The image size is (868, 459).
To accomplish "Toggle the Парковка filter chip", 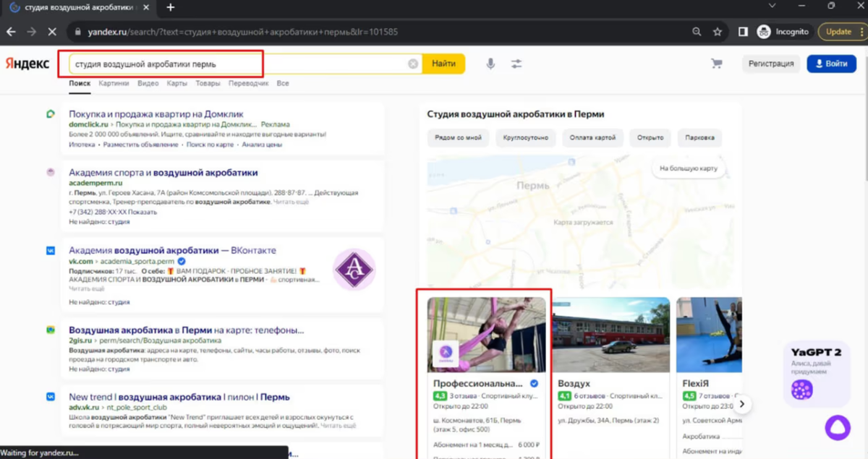I will (x=699, y=137).
